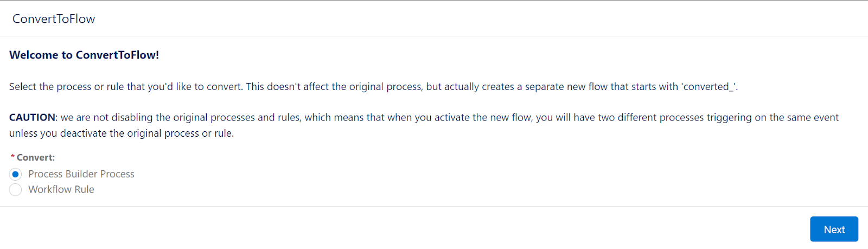Click the red required asterisk before Convert

pos(12,157)
